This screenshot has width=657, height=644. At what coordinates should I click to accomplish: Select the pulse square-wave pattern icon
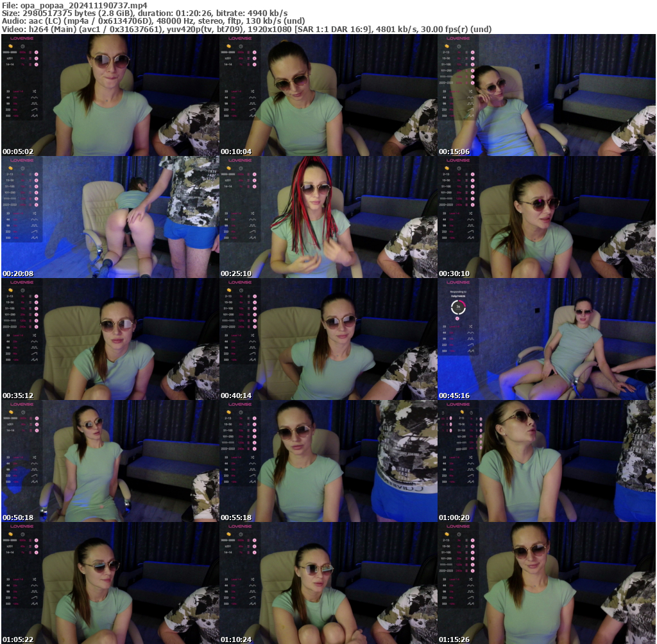click(x=35, y=103)
